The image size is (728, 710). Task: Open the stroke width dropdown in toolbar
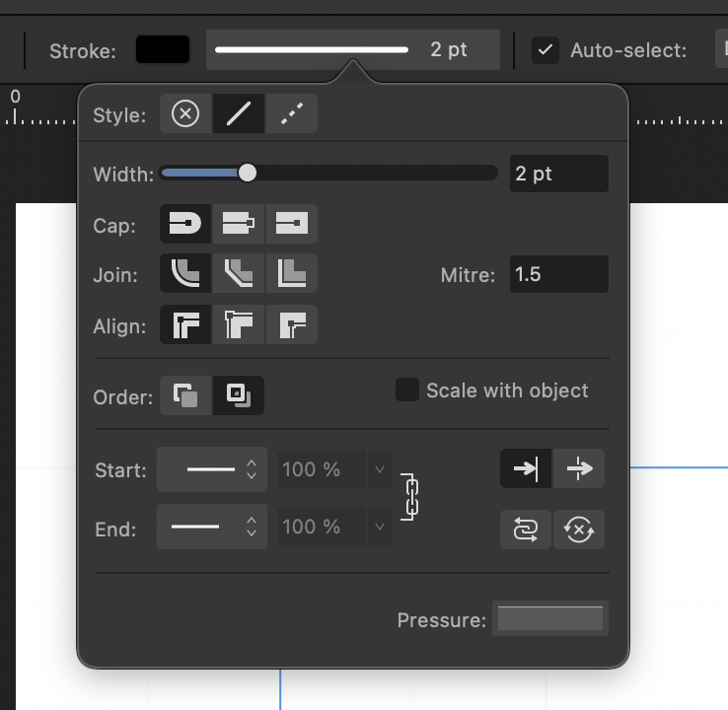(353, 49)
